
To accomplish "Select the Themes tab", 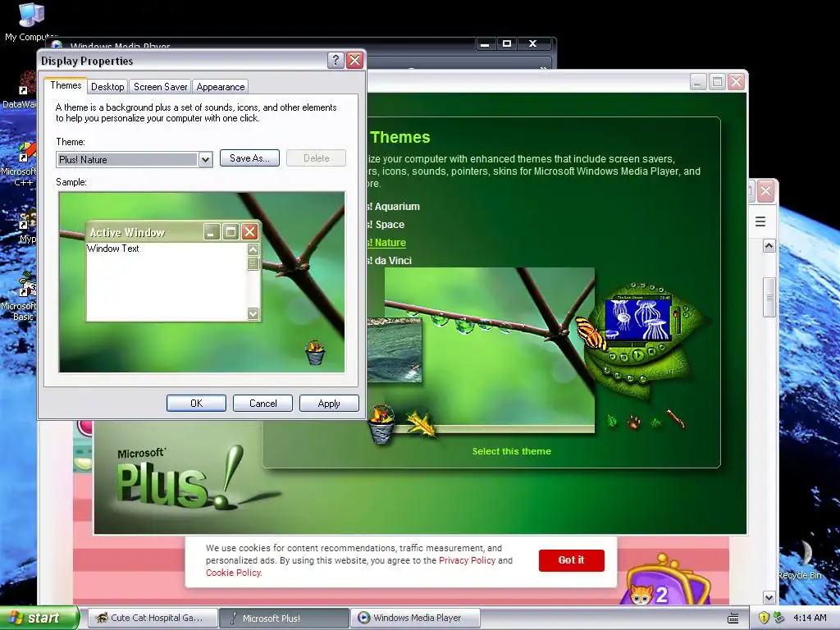I will point(66,85).
